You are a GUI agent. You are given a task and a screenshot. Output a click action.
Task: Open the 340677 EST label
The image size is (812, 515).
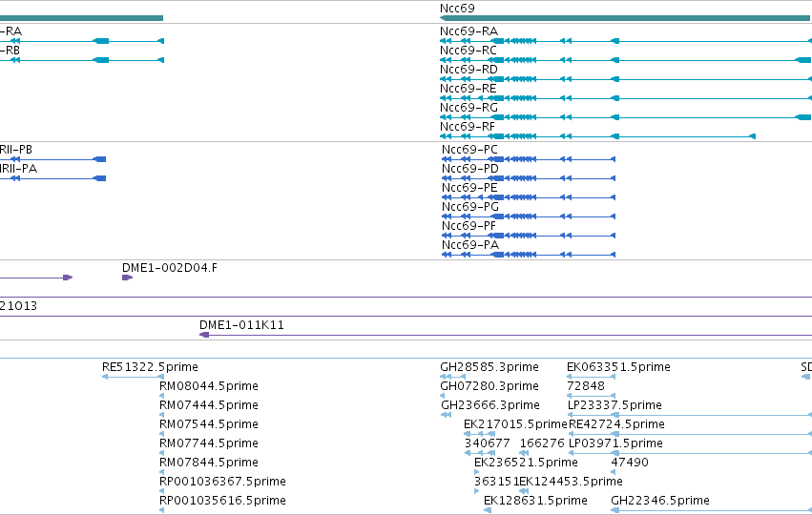point(488,444)
